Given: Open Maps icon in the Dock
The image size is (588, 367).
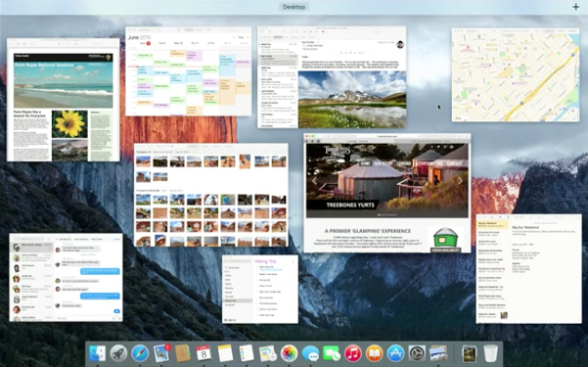Looking at the screenshot, I should [x=267, y=353].
